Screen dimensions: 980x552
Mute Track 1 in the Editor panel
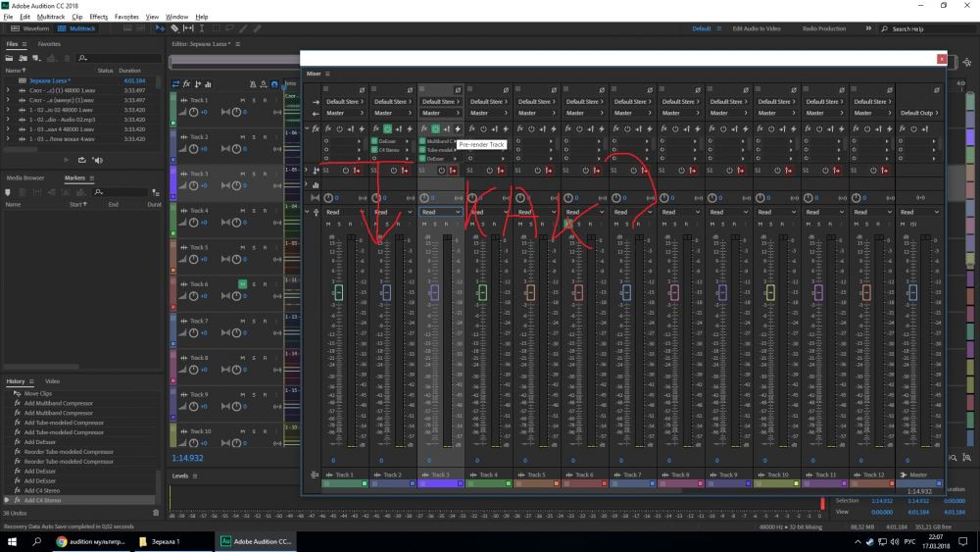242,100
